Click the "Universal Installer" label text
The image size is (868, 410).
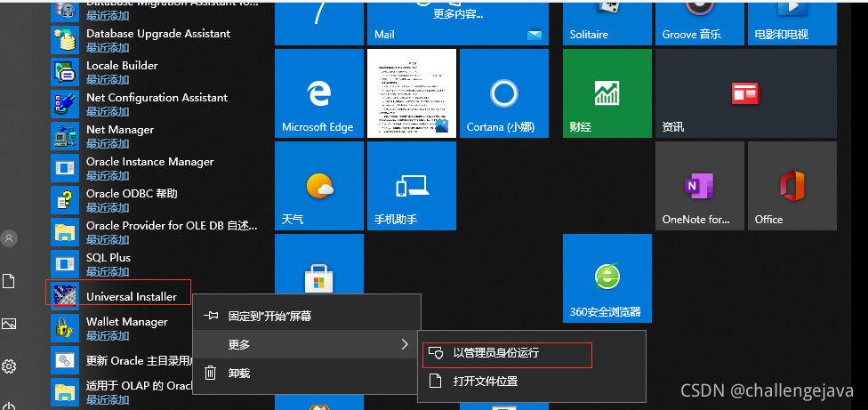pyautogui.click(x=132, y=296)
